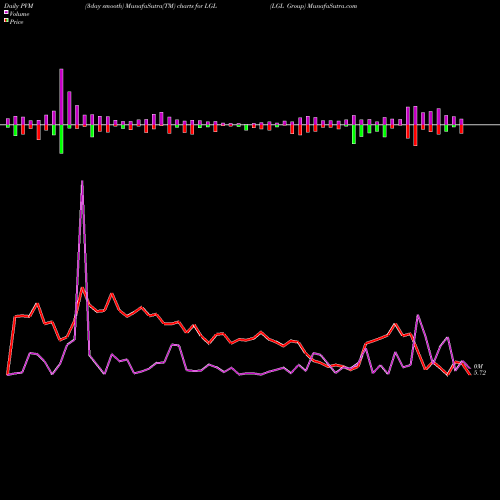
Task: Click the '(3day smooth) MunafaSutra(TM) charts for LGL' heading
Action: (151, 6)
